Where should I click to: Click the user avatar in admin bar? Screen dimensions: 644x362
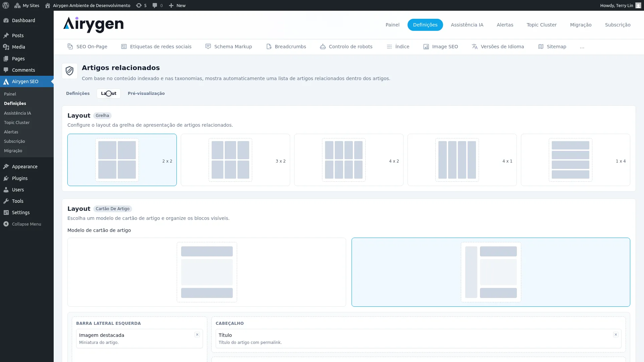coord(638,5)
